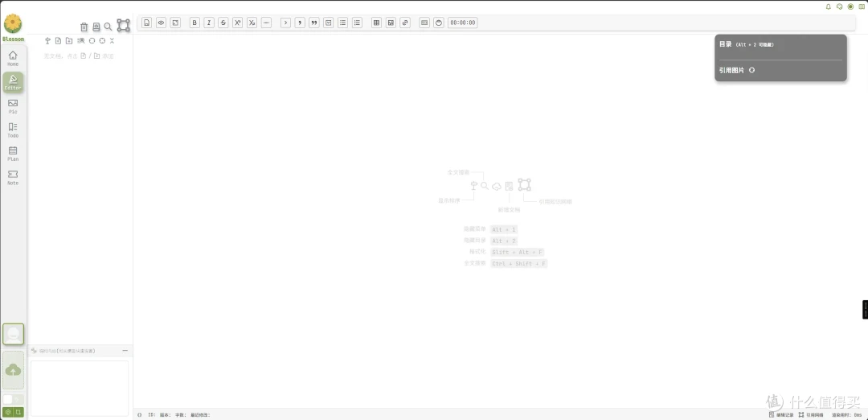Insert an unordered bullet list
The image size is (868, 420).
(343, 23)
